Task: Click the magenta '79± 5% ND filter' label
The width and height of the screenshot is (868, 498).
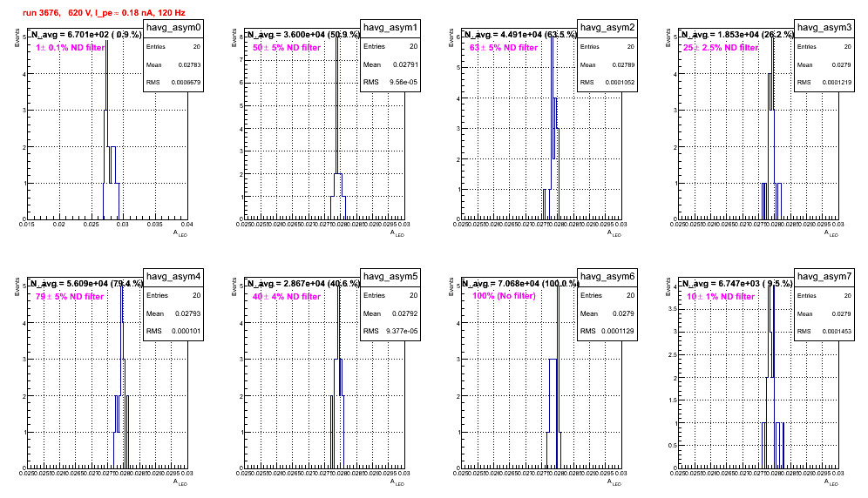Action: pos(70,297)
